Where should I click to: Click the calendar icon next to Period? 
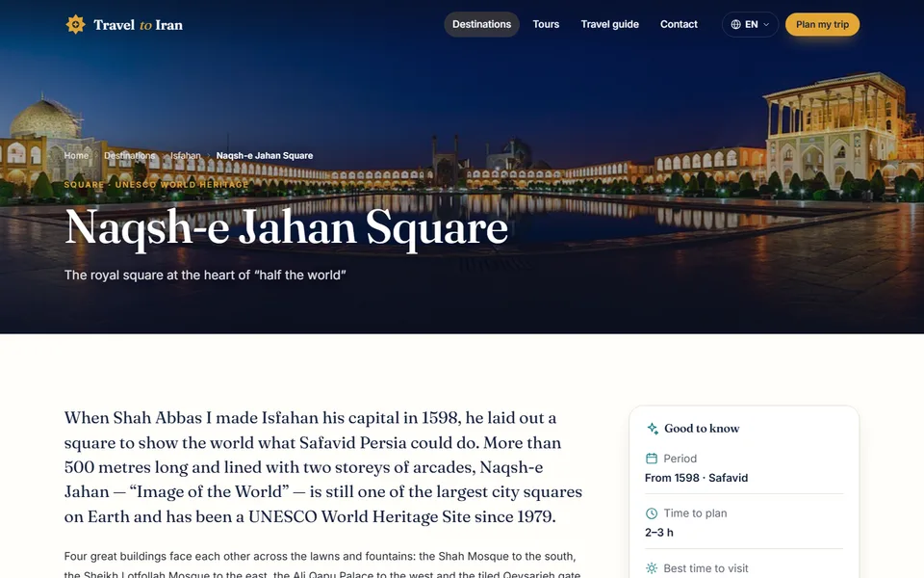click(652, 459)
